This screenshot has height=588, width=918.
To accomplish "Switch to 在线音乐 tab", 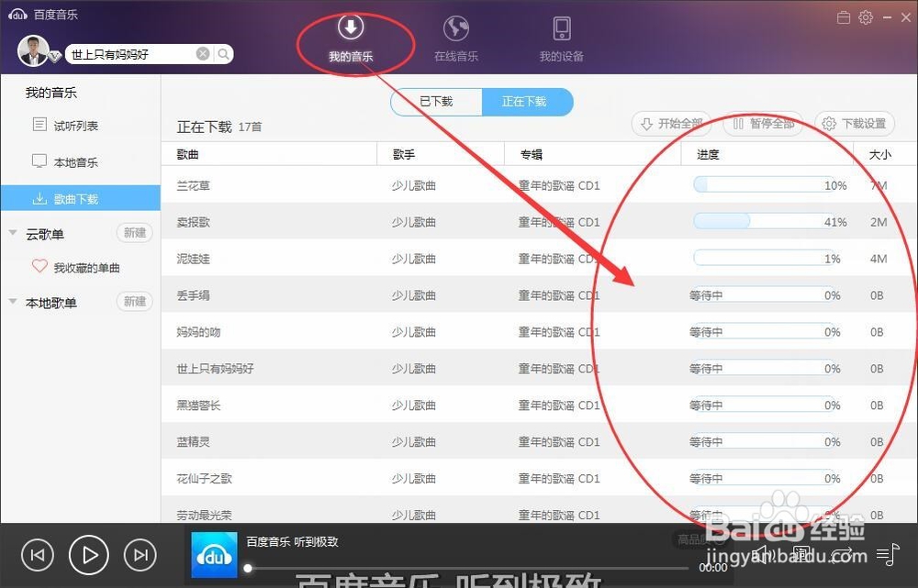I will pos(456,39).
